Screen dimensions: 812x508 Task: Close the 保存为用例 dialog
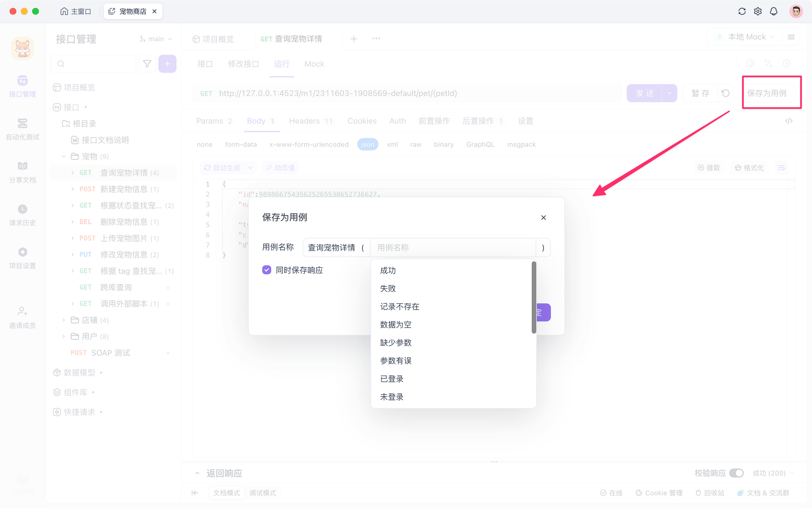click(x=544, y=218)
